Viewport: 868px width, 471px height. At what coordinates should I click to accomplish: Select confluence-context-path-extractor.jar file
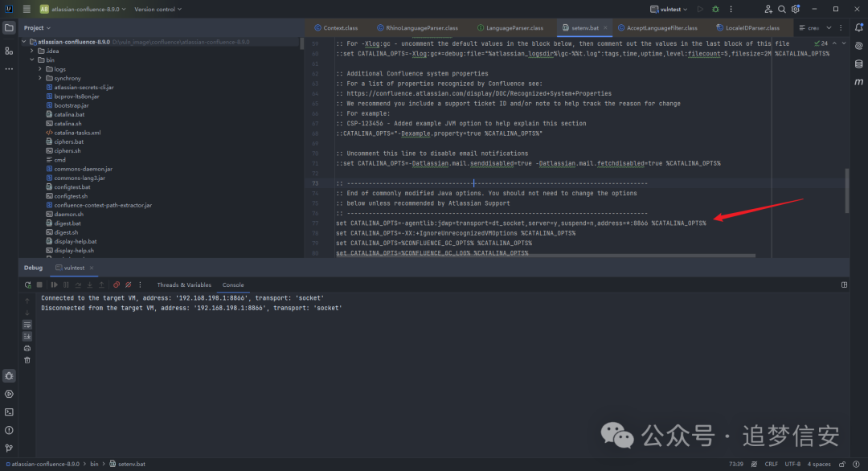tap(102, 205)
